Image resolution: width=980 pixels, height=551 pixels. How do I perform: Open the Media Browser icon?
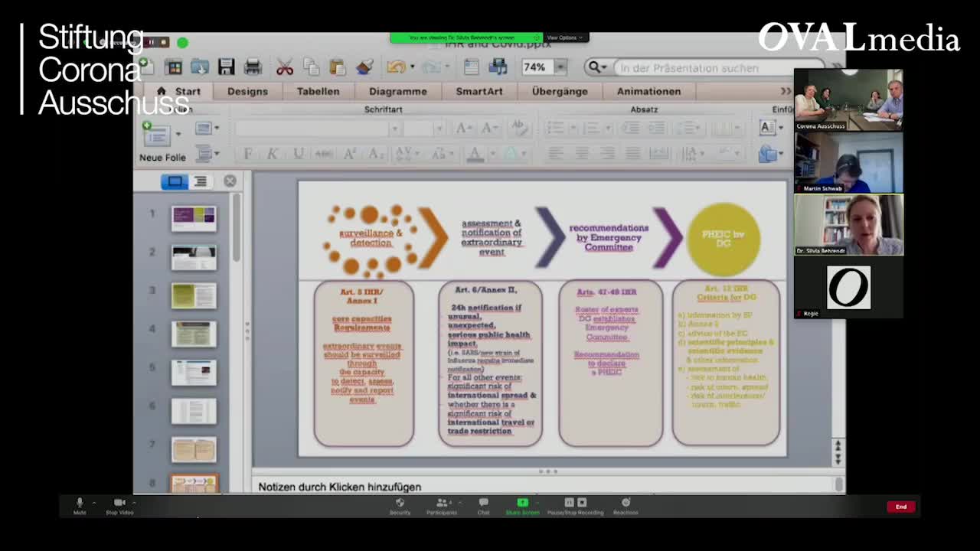(x=498, y=67)
